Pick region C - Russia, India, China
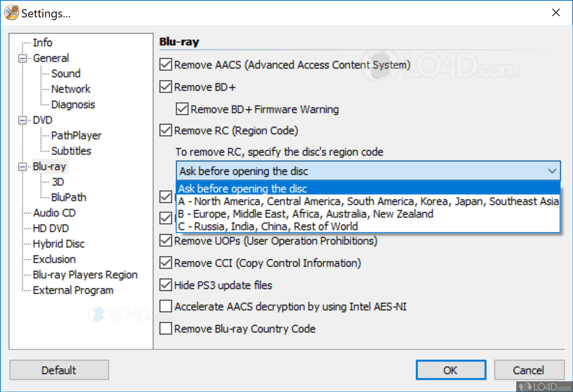This screenshot has width=573, height=392. tap(268, 226)
